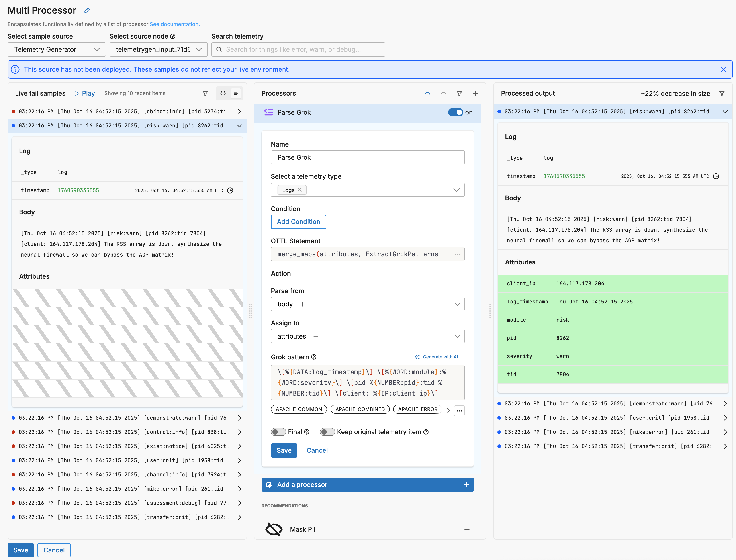This screenshot has width=736, height=560.
Task: Expand the object:info log sample row
Action: point(239,112)
